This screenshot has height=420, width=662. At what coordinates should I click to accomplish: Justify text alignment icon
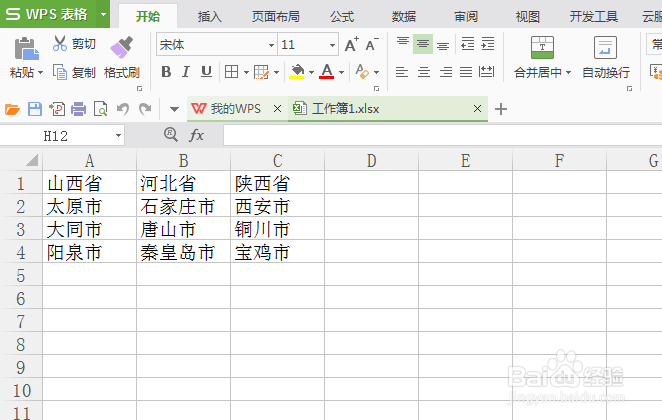[466, 72]
